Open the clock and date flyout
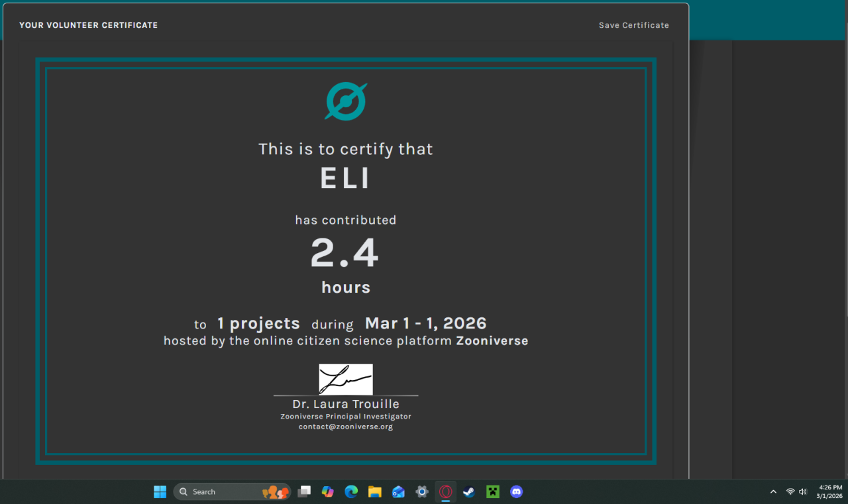Screen dimensions: 848x504 (x=829, y=491)
